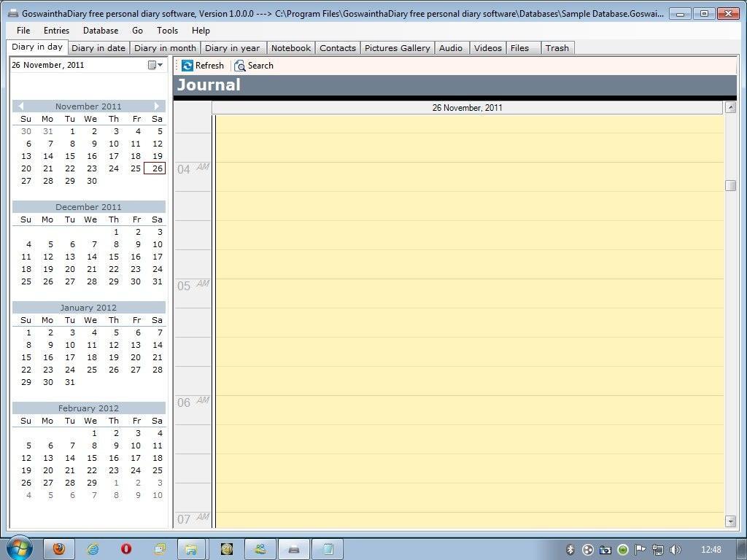Screen dimensions: 747x560
Task: Open the Trash tab
Action: coord(557,48)
